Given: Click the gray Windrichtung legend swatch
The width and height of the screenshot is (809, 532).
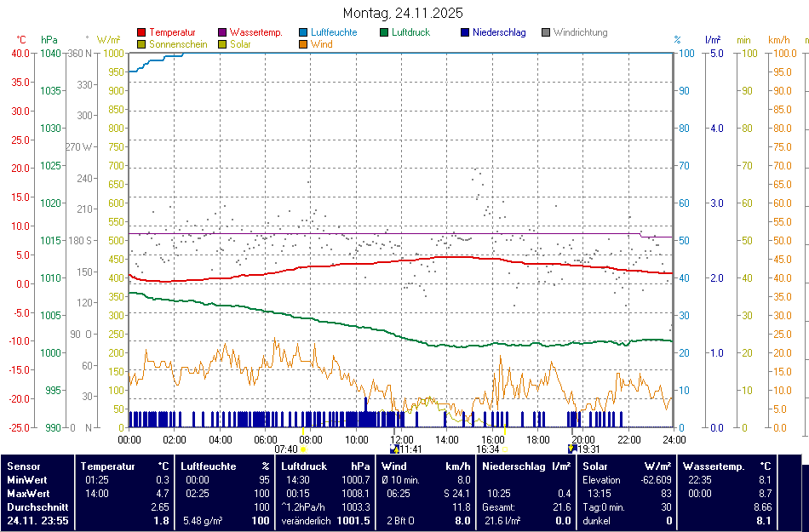Looking at the screenshot, I should click(x=546, y=33).
